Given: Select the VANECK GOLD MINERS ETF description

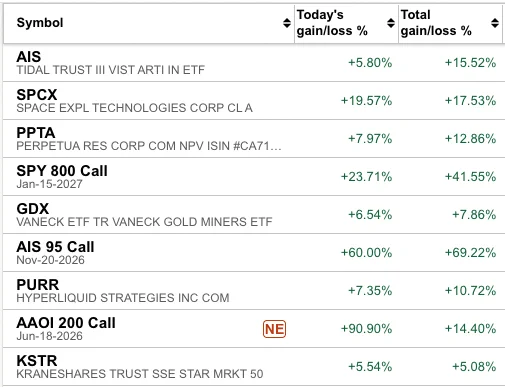Looking at the screenshot, I should click(x=144, y=222).
